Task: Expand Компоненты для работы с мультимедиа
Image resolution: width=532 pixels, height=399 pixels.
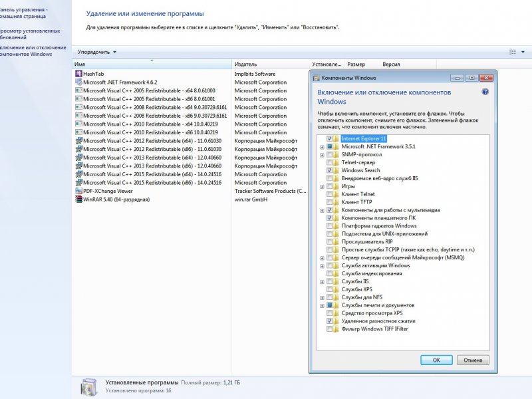Action: 322,210
